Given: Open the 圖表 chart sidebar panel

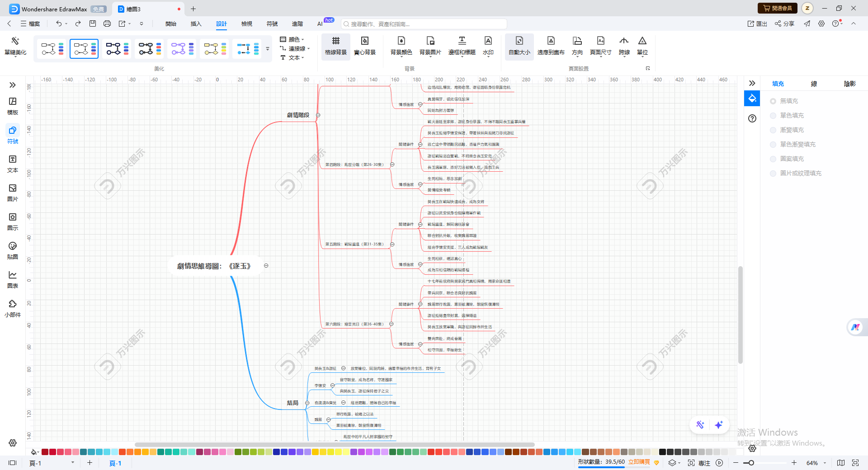Looking at the screenshot, I should point(13,279).
